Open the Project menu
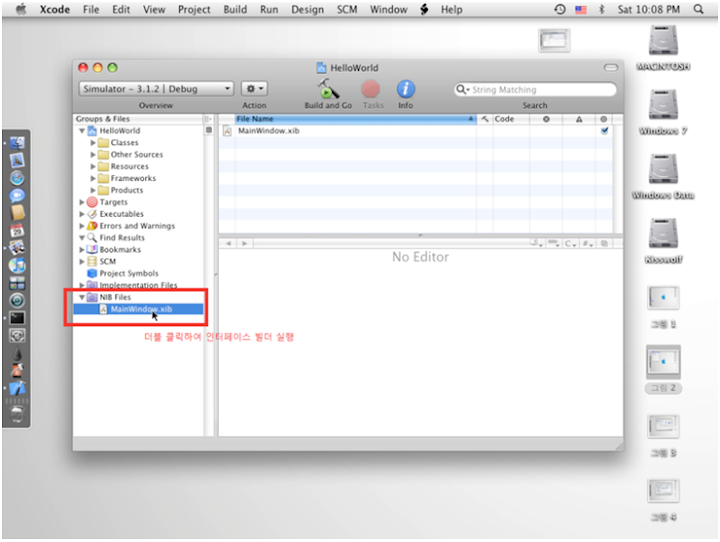The height and width of the screenshot is (542, 720). (x=194, y=9)
